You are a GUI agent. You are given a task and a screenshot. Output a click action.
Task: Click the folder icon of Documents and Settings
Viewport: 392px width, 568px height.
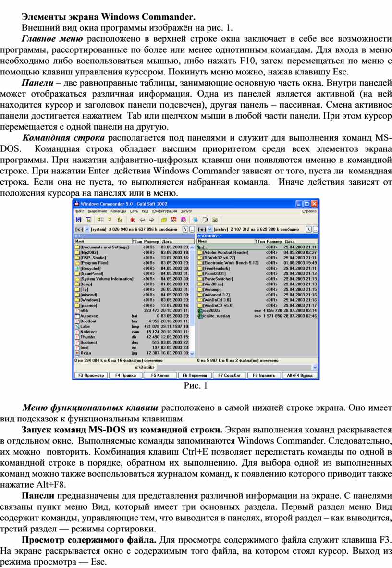77,247
